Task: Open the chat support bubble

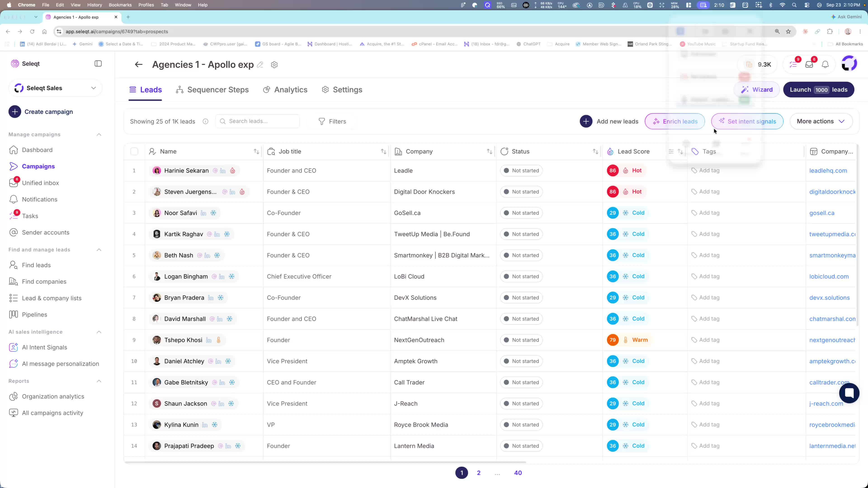Action: click(x=849, y=393)
